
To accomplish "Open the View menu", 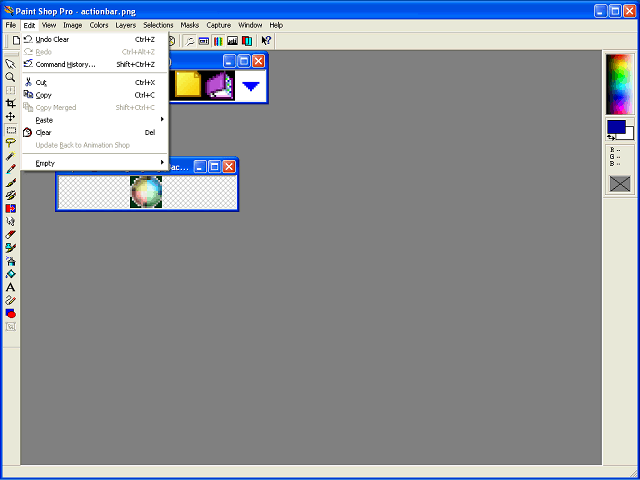I will coord(49,25).
